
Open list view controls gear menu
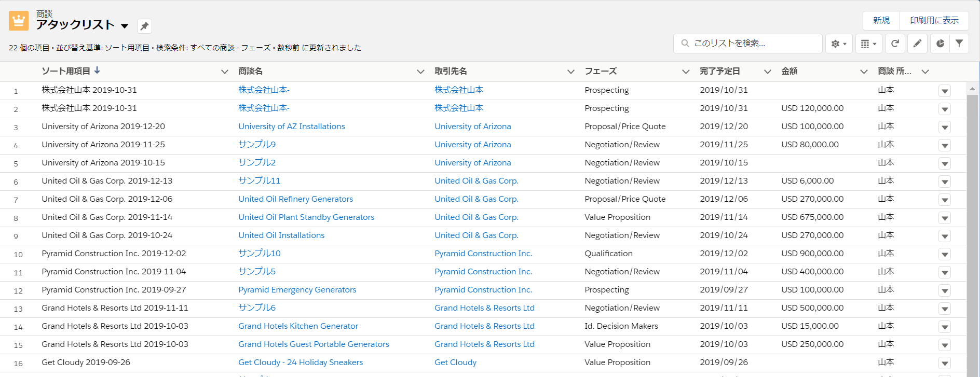(838, 44)
